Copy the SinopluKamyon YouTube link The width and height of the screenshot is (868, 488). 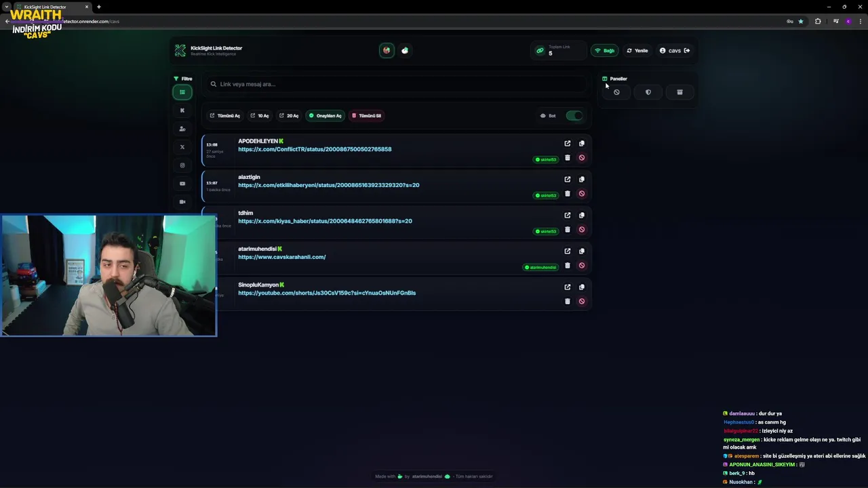tap(582, 287)
